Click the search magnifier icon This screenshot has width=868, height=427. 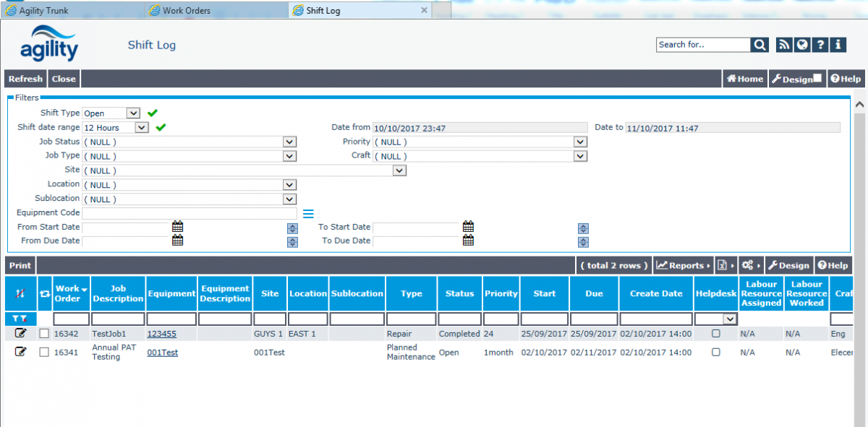point(759,44)
